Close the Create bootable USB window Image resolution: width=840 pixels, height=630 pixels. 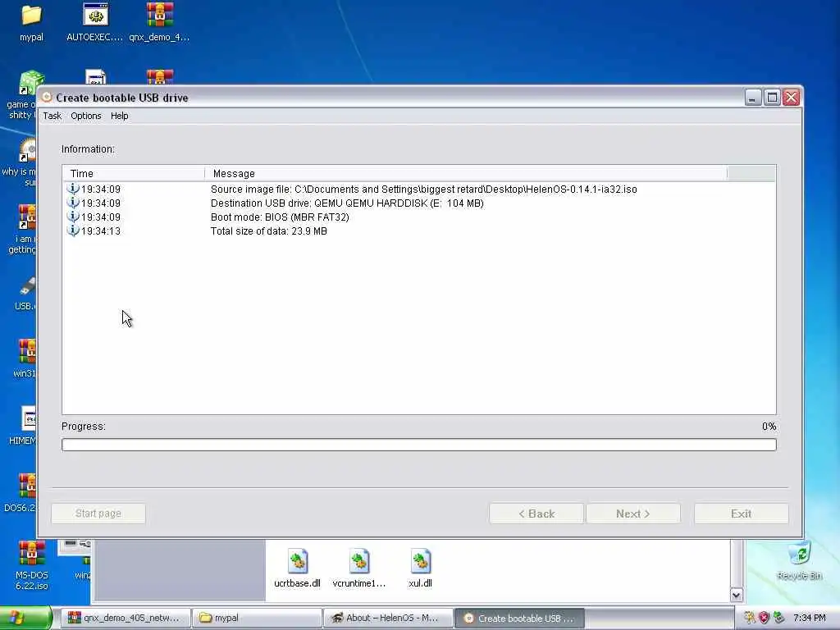pyautogui.click(x=792, y=98)
